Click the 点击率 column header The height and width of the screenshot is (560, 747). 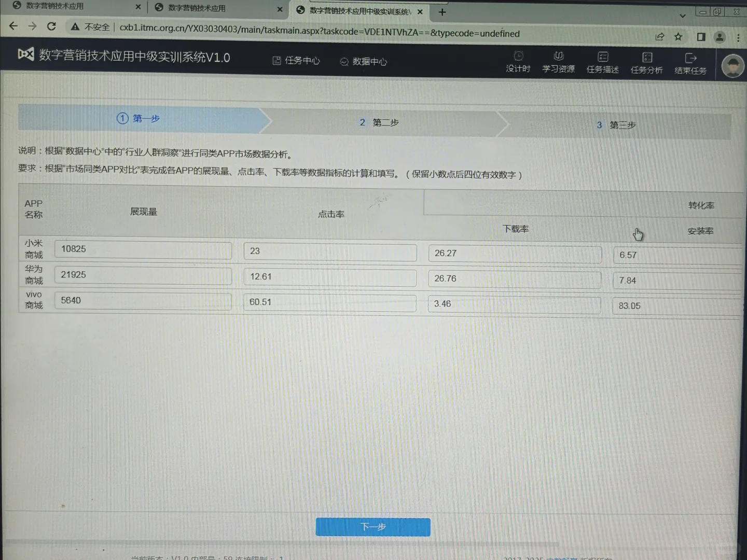coord(331,214)
